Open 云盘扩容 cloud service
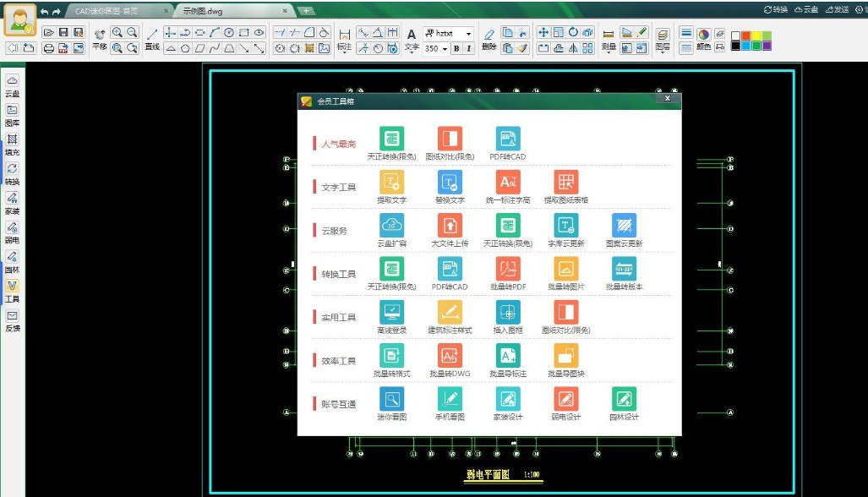This screenshot has height=497, width=868. pyautogui.click(x=391, y=230)
